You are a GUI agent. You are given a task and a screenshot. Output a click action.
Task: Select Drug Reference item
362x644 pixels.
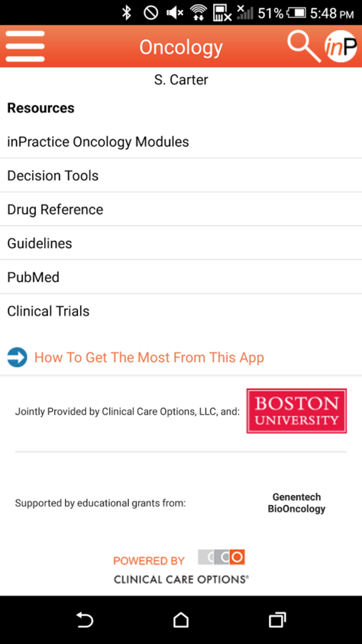point(55,209)
